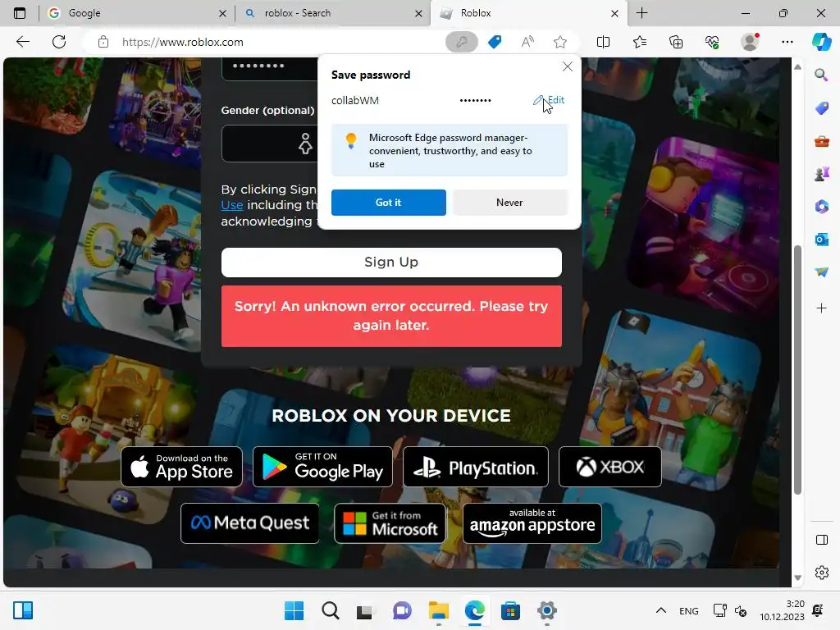840x630 pixels.
Task: Open Windows taskbar Search
Action: tap(330, 610)
